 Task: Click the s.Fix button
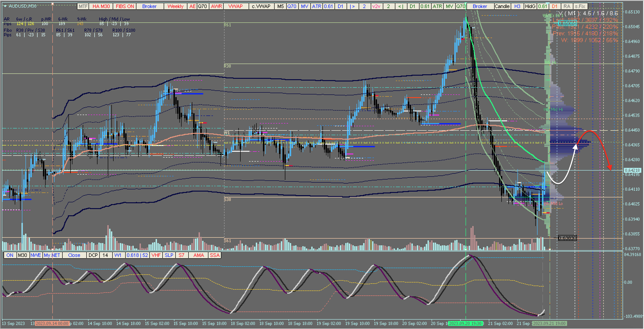(x=580, y=6)
